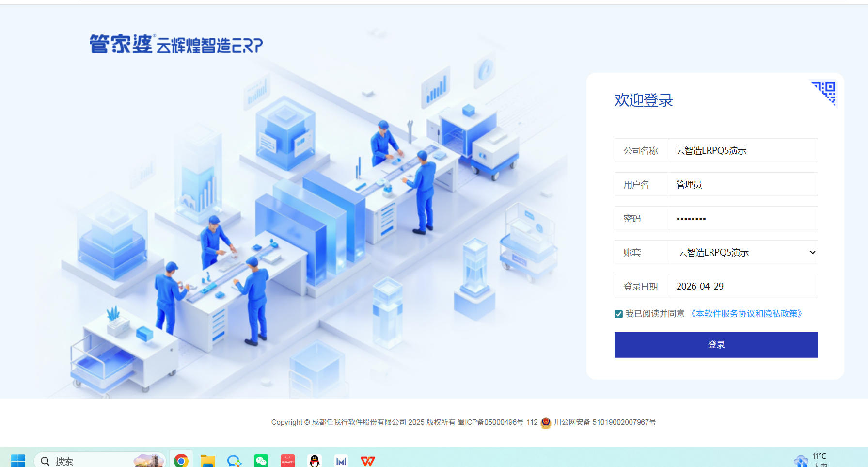868x467 pixels.
Task: Open WeChat from the taskbar
Action: [x=261, y=461]
